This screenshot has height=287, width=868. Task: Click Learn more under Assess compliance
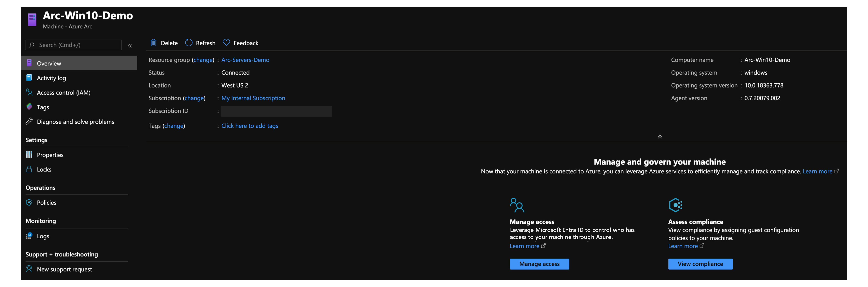click(683, 246)
